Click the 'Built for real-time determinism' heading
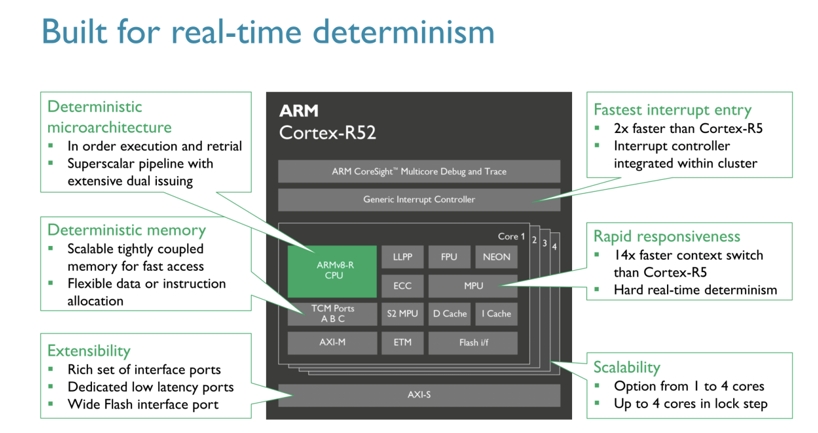The image size is (818, 433). coord(268,32)
